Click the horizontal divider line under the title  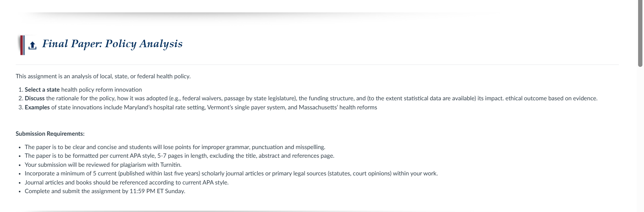pyautogui.click(x=317, y=65)
